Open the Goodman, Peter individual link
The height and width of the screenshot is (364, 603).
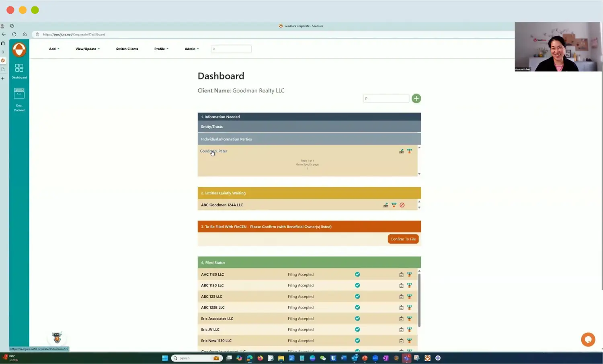click(213, 151)
